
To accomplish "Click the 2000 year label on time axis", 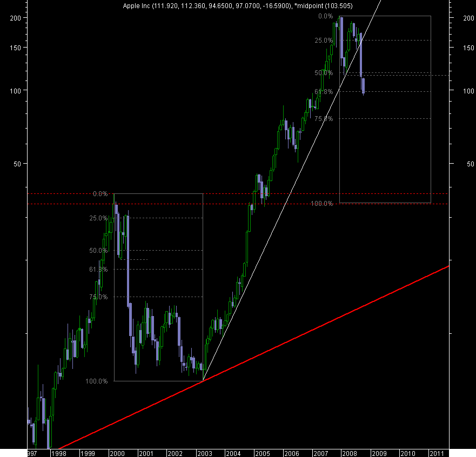I will pyautogui.click(x=117, y=453).
